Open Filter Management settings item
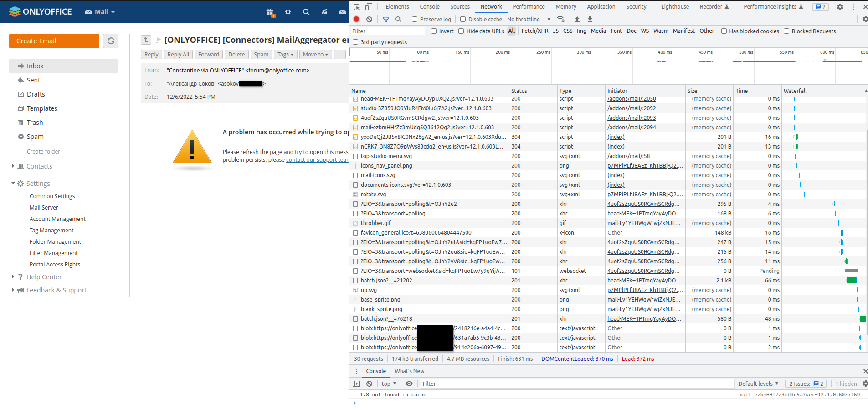 [x=54, y=253]
